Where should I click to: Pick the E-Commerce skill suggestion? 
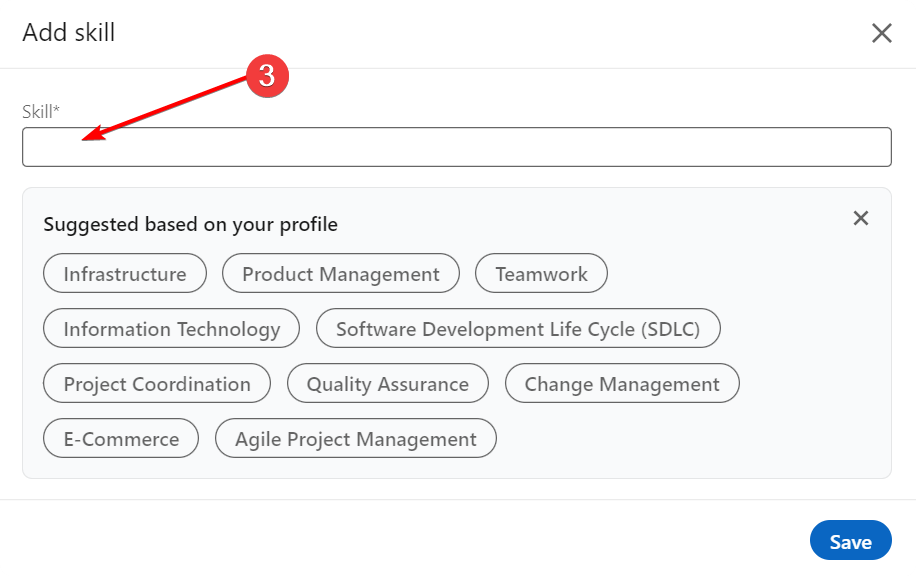pos(121,439)
